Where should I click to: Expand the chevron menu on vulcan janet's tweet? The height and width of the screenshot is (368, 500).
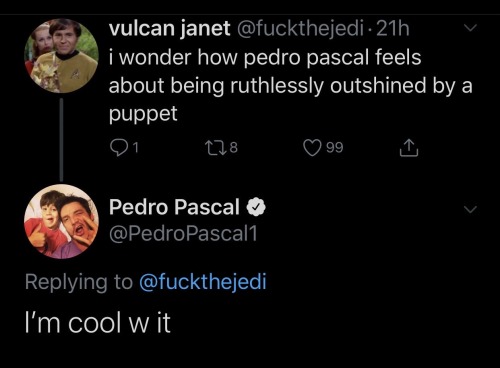[471, 28]
